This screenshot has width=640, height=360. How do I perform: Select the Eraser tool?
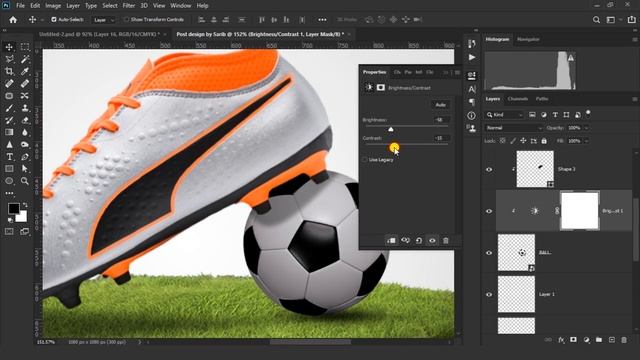point(25,120)
